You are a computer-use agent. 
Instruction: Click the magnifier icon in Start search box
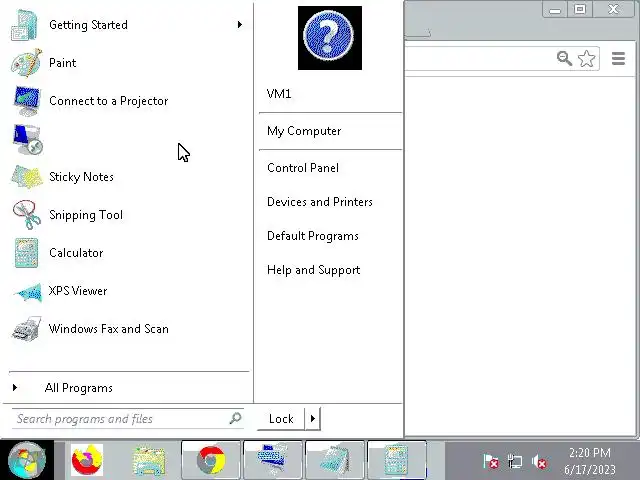click(x=235, y=418)
